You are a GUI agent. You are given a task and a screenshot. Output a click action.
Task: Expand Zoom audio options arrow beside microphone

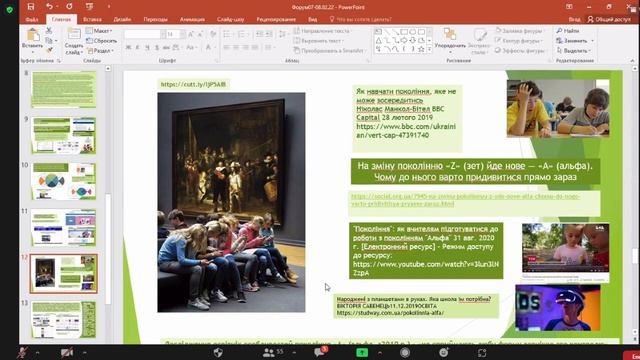click(37, 352)
